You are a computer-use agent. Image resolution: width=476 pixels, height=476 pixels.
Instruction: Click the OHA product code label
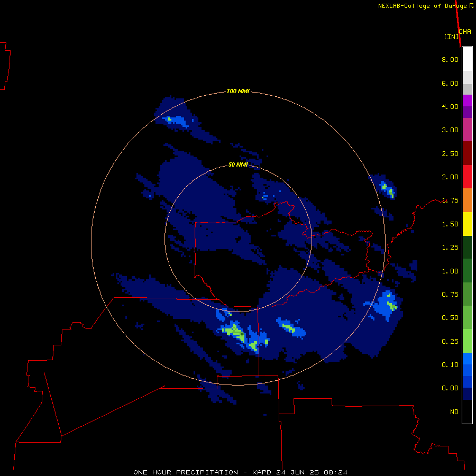(465, 32)
